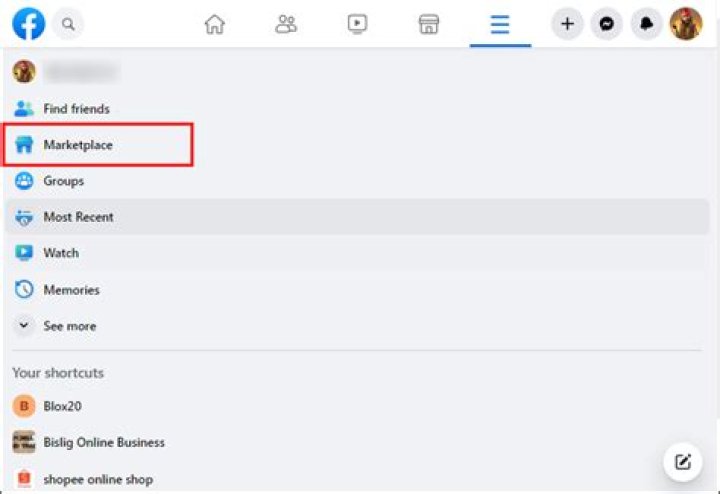The height and width of the screenshot is (494, 720).
Task: Open the Friends icon in top bar
Action: pos(286,24)
